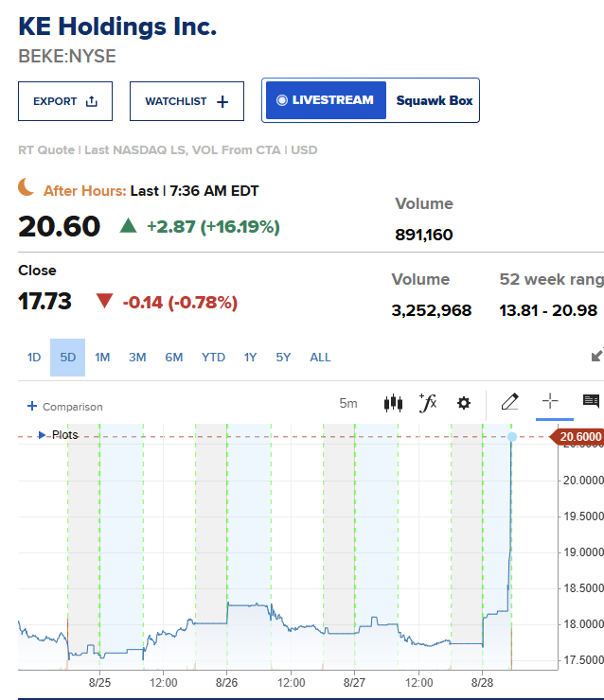The image size is (604, 700).
Task: Click the moon After Hours icon
Action: tap(26, 187)
